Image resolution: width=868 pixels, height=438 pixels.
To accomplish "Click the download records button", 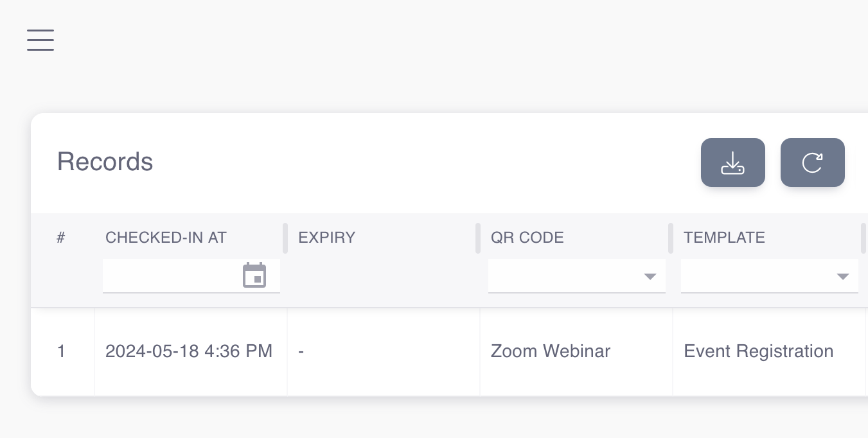I will (x=732, y=162).
